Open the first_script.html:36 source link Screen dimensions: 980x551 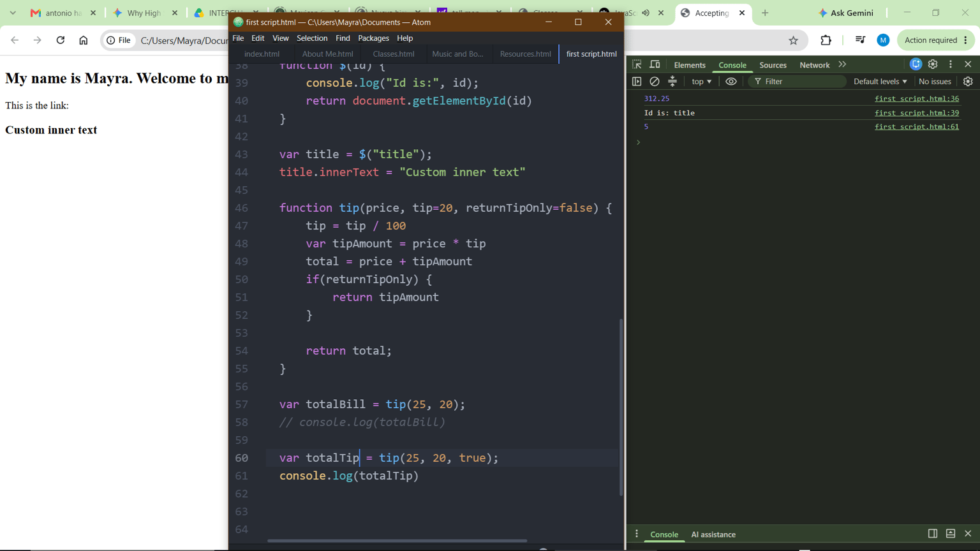[917, 99]
